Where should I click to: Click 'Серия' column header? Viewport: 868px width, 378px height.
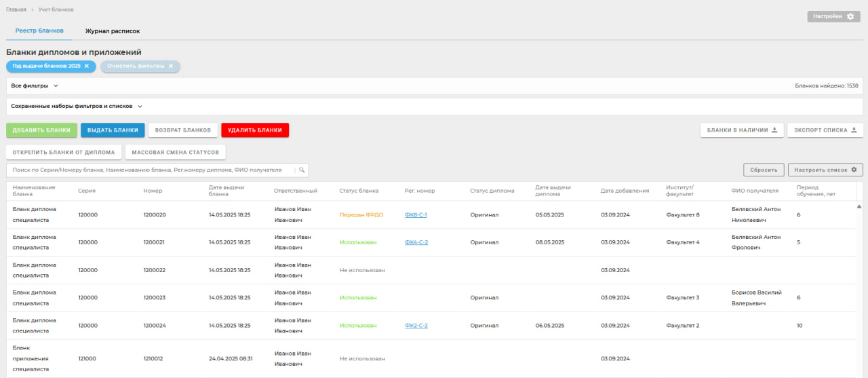point(87,191)
